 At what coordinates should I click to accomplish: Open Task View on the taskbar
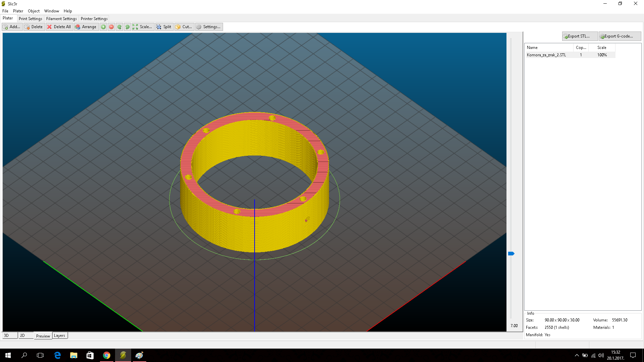[40, 355]
